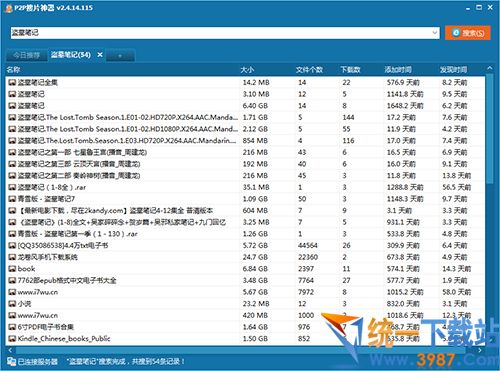Screen dimensions: 500x371
Task: Close the 盗墓笔记(54) tab with its X
Action: [100, 54]
